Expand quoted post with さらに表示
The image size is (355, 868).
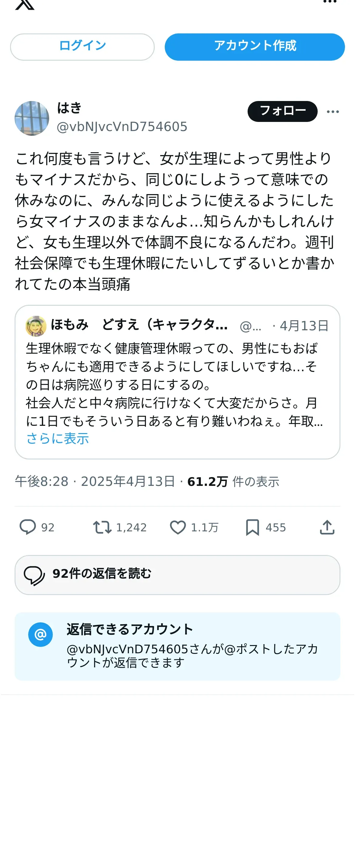[x=58, y=439]
